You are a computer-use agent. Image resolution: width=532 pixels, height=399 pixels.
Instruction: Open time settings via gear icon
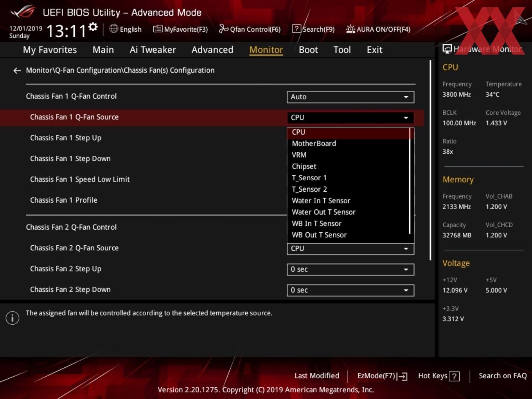pos(93,27)
